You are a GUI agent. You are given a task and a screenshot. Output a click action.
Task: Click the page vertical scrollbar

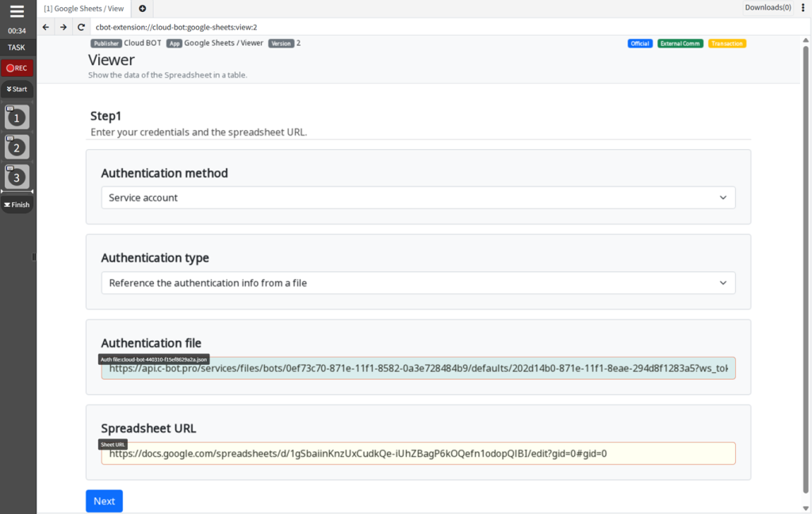pyautogui.click(x=806, y=270)
